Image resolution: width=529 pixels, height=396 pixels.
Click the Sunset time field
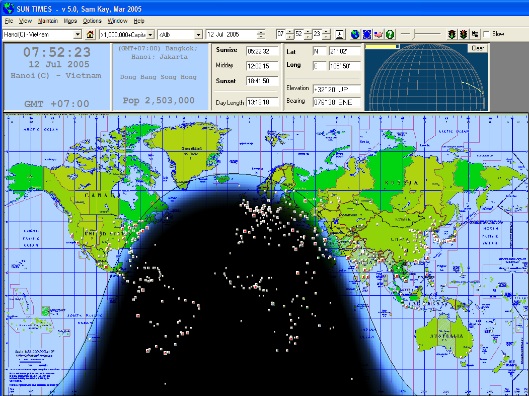tap(262, 81)
